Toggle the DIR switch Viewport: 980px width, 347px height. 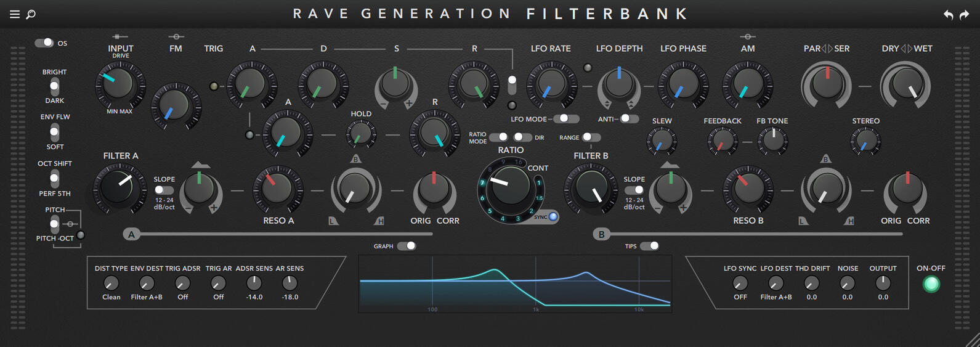pyautogui.click(x=522, y=137)
